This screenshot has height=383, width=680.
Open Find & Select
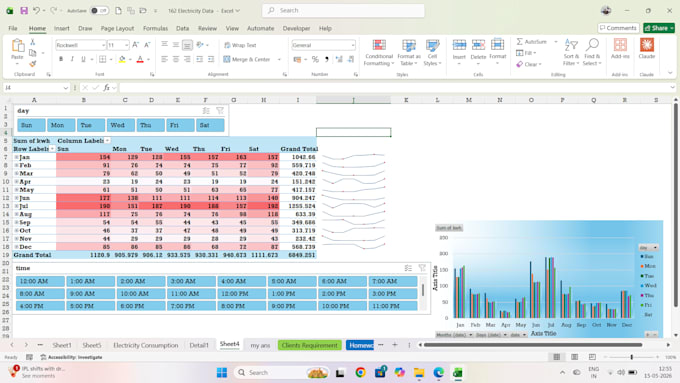[x=592, y=52]
